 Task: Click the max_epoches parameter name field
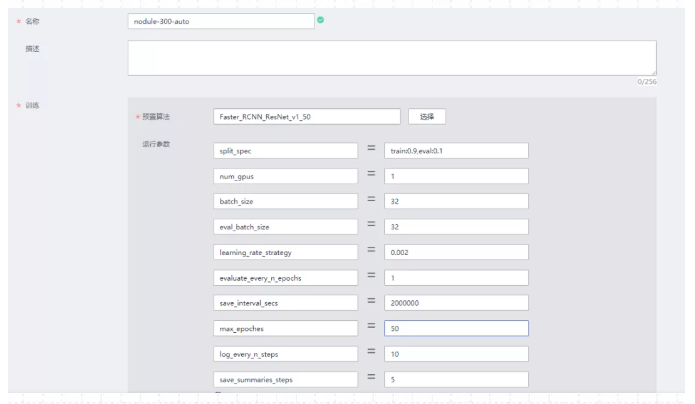tap(285, 328)
